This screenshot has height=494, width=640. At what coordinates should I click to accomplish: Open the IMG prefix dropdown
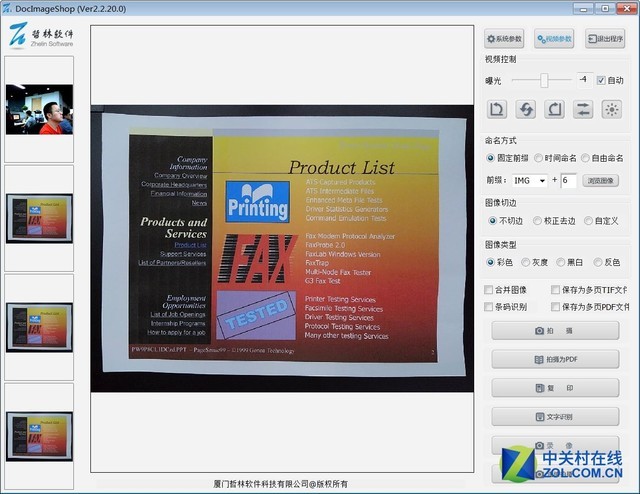point(528,181)
